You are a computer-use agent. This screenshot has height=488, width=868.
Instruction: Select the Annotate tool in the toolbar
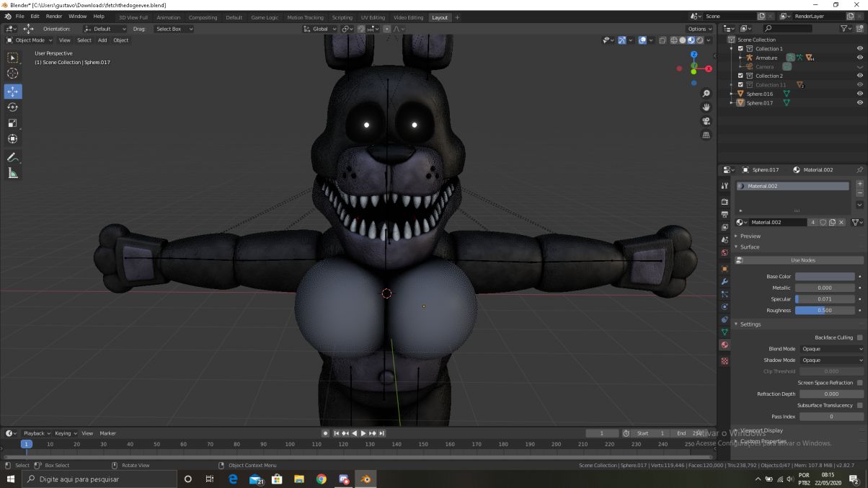pos(13,157)
